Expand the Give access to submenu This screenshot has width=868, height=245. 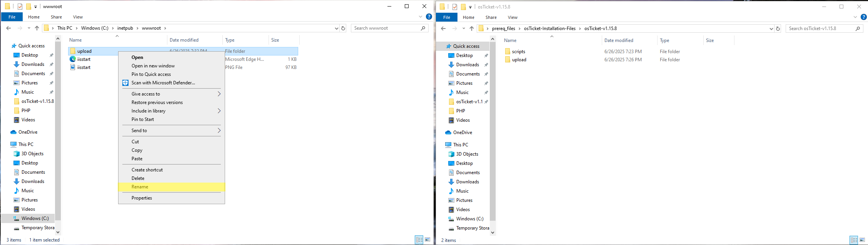pyautogui.click(x=172, y=94)
